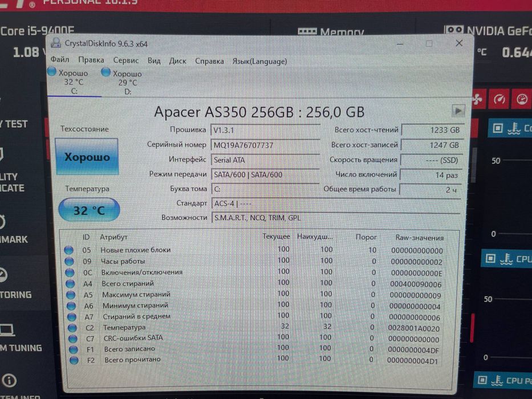Open the Вид menu
Viewport: 532px width, 399px height.
[154, 61]
